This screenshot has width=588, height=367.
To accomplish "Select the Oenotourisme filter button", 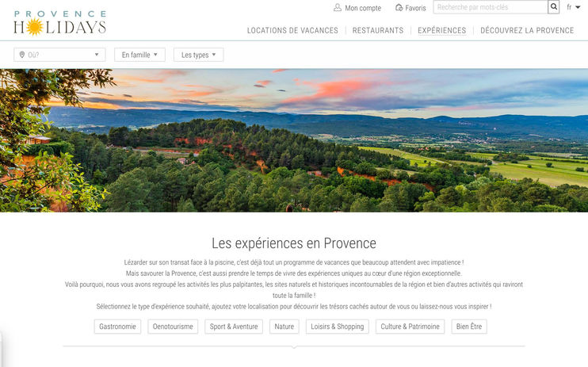I will (x=173, y=327).
